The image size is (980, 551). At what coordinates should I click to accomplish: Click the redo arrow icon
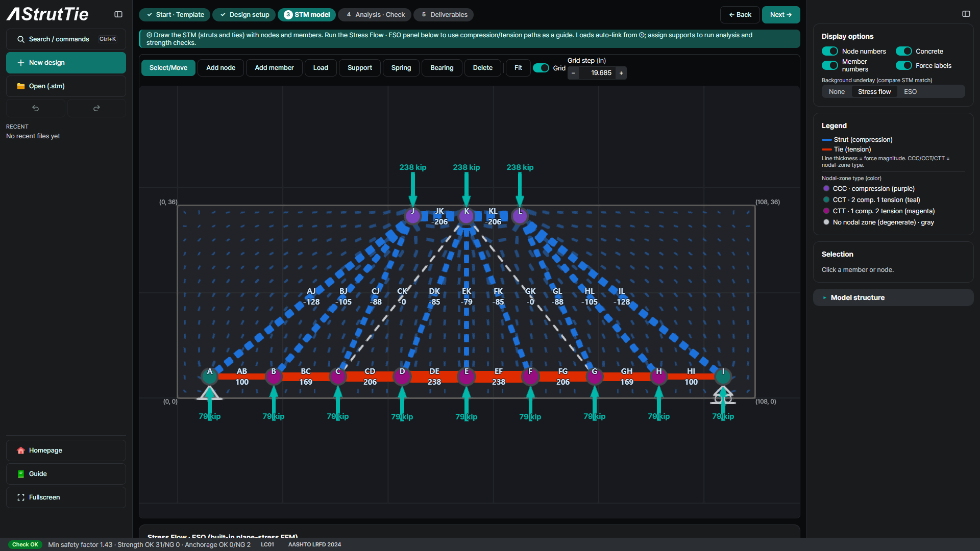(x=96, y=108)
